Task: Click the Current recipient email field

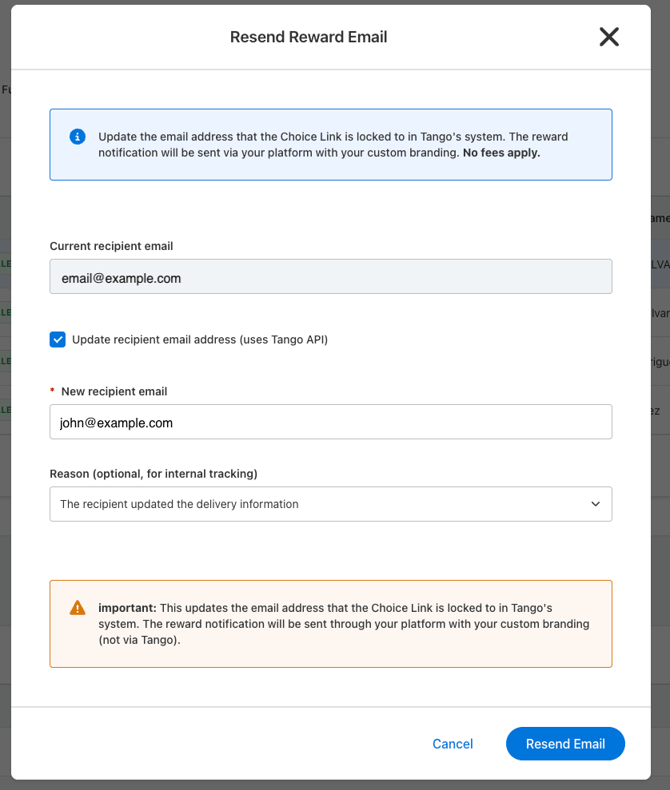Action: point(330,277)
